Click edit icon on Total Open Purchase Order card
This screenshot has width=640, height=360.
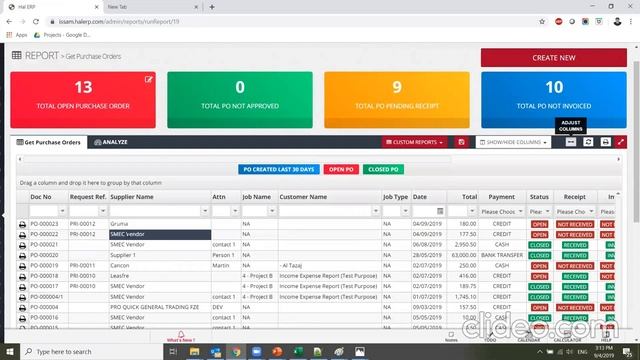(149, 80)
